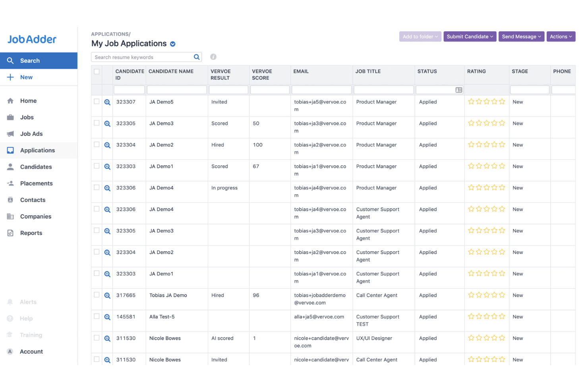Screen dimensions: 588x392
Task: Click the Alerts bell icon
Action: [10, 302]
